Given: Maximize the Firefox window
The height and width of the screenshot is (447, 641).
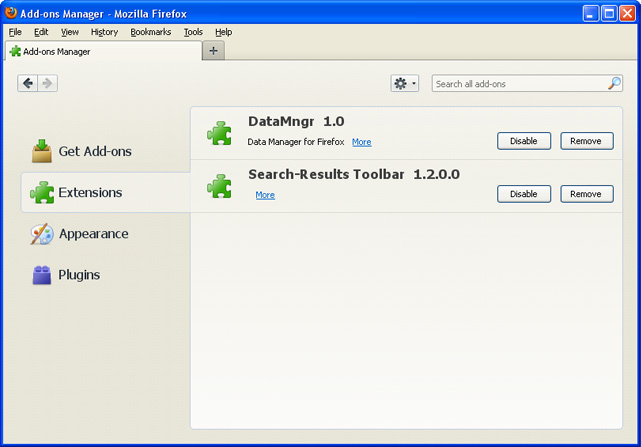Looking at the screenshot, I should coord(609,13).
